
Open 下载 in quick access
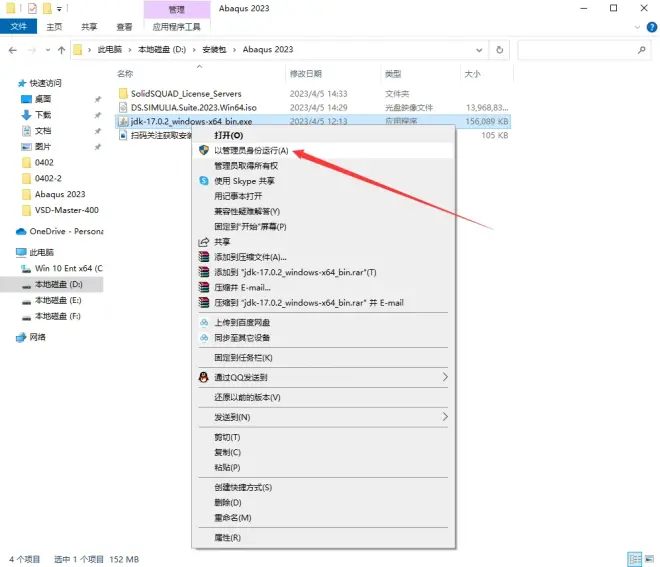[x=43, y=115]
